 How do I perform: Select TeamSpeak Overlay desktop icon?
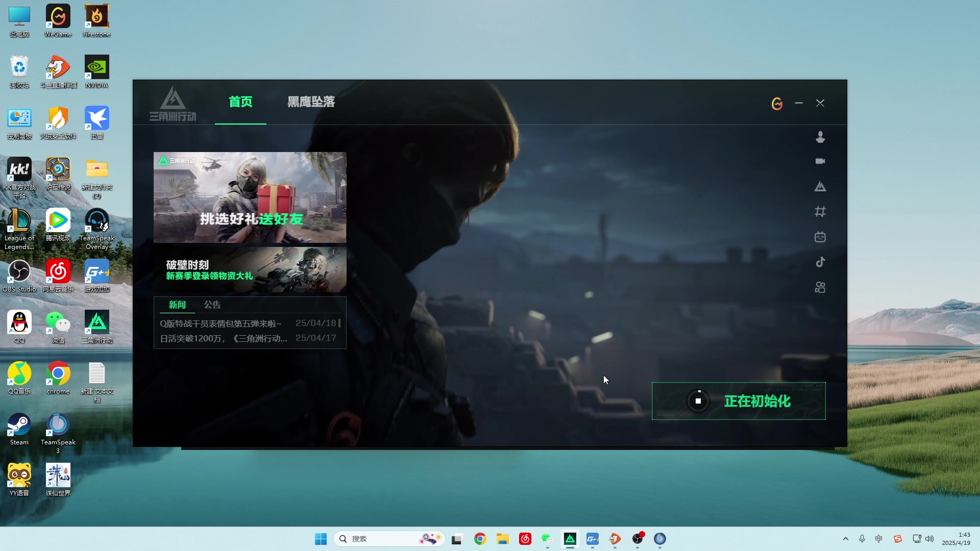click(96, 229)
